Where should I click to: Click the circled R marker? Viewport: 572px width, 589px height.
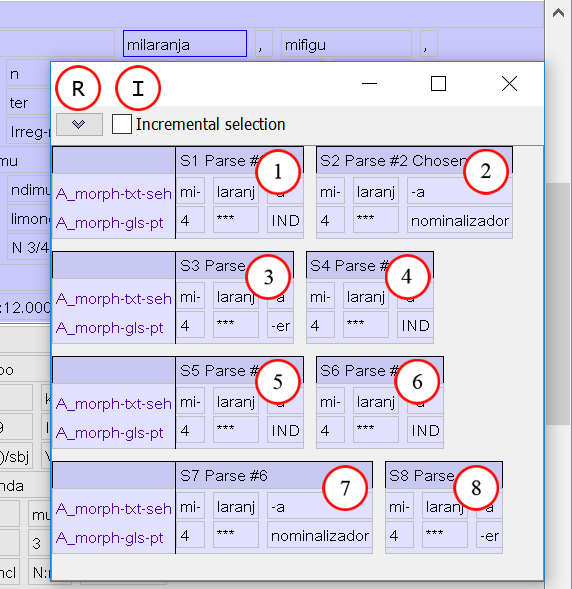point(78,88)
